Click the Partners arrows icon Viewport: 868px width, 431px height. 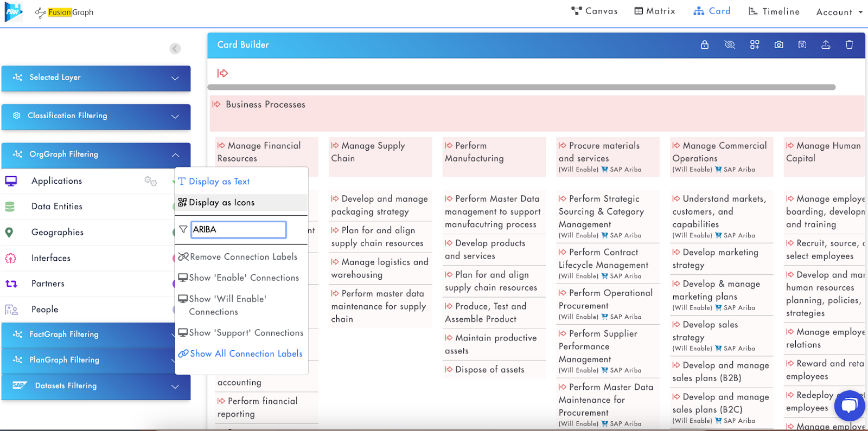click(11, 284)
